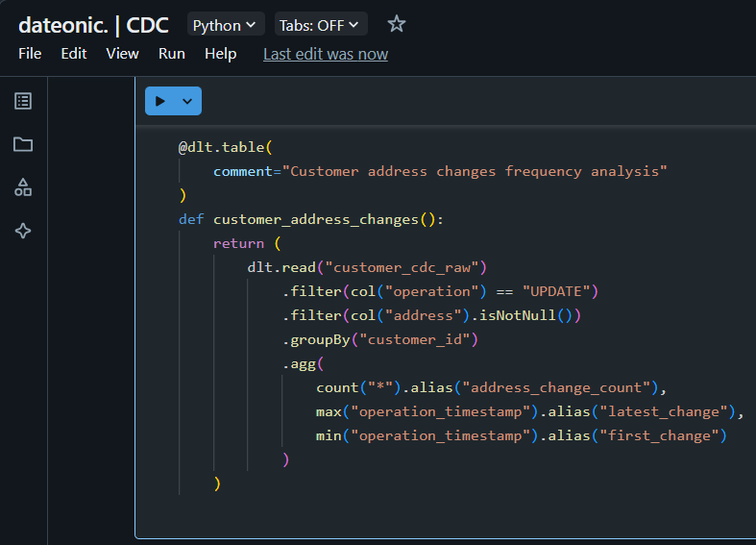Click the "UPDATE" string in the filter

(556, 292)
